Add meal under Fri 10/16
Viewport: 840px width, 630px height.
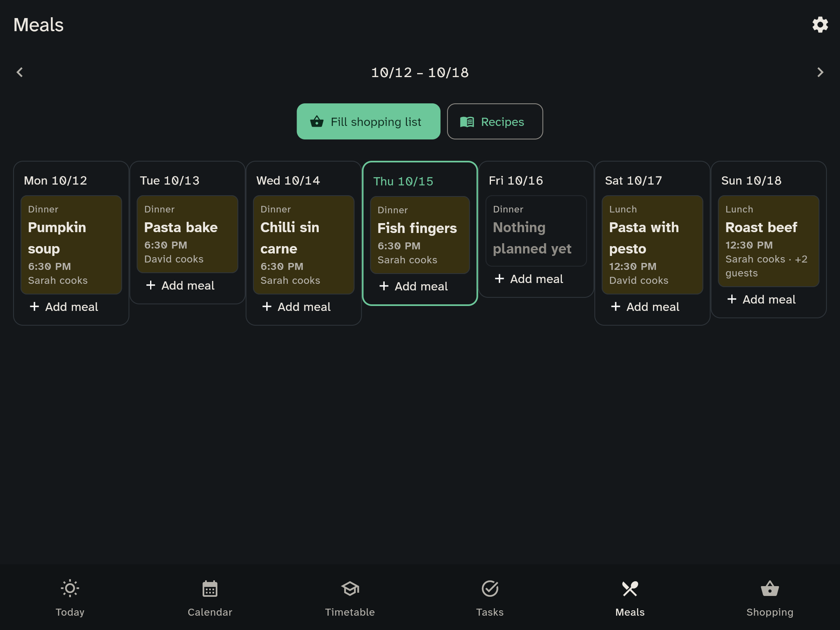point(529,279)
